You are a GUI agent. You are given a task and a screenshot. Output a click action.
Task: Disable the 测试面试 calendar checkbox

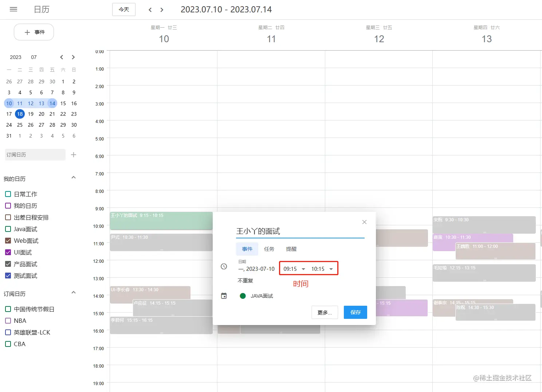(x=8, y=276)
